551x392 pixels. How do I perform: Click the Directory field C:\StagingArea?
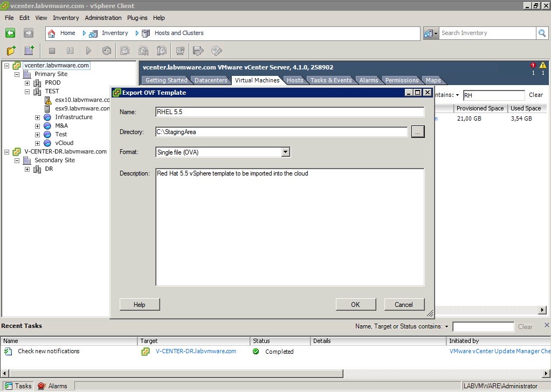coord(281,132)
